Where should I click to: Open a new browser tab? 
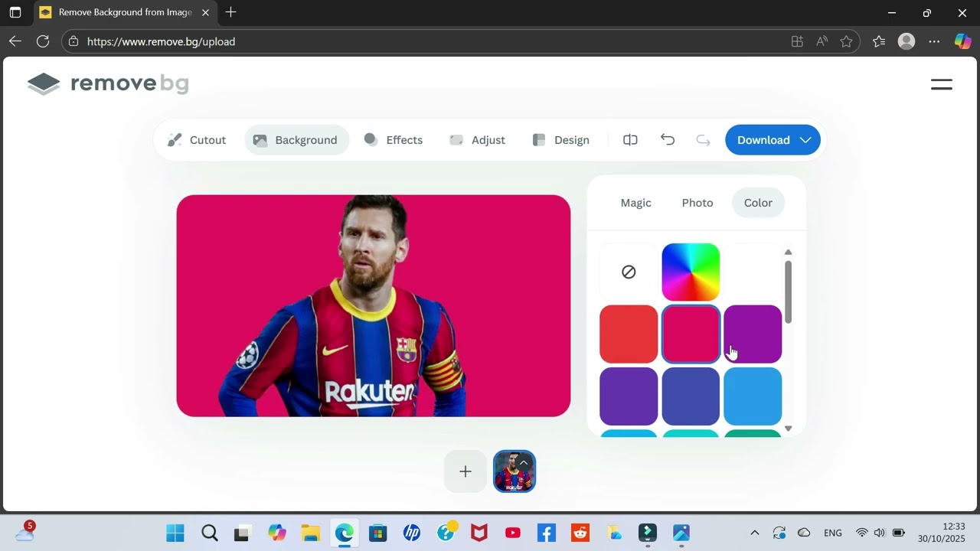tap(230, 12)
